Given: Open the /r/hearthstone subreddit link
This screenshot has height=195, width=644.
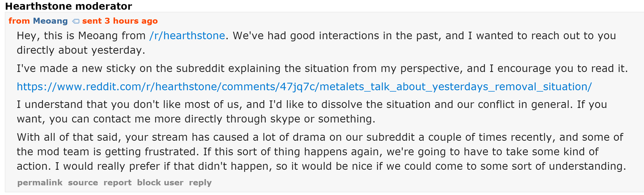Looking at the screenshot, I should click(x=187, y=36).
